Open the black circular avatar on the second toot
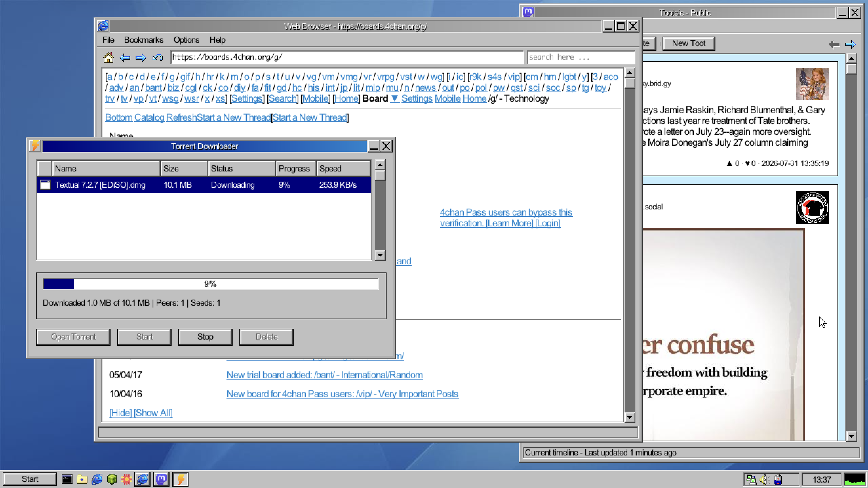868x488 pixels. [812, 207]
